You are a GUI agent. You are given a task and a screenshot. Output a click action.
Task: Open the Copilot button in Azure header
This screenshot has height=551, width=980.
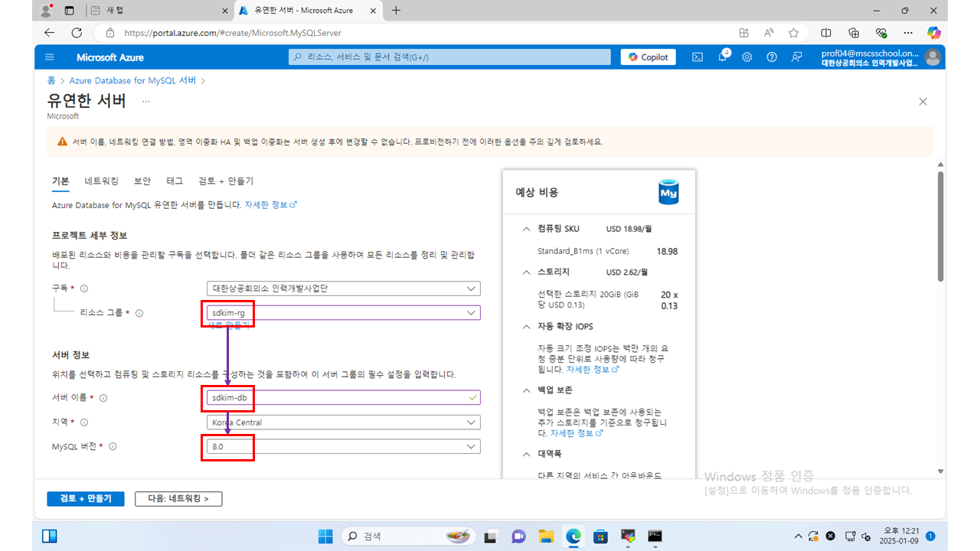coord(648,57)
